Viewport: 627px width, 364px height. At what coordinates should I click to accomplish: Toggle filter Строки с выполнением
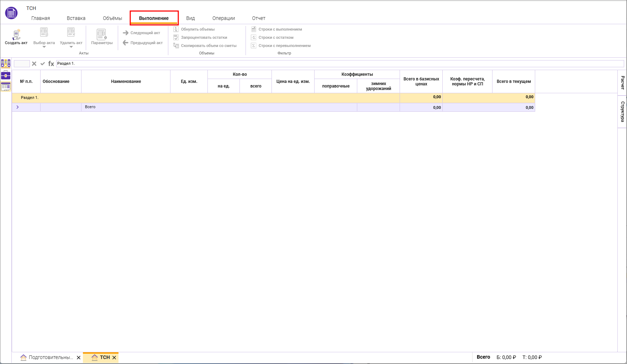pyautogui.click(x=280, y=29)
